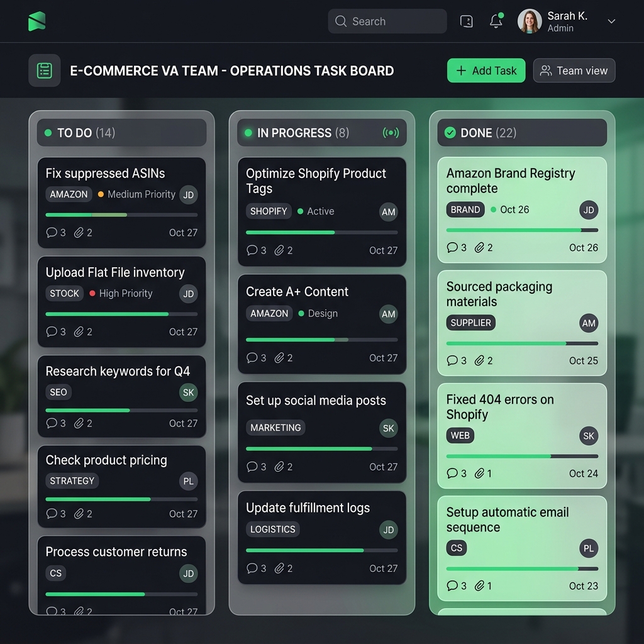Open comments on Create A+ Content
Image resolution: width=644 pixels, height=644 pixels.
[257, 358]
